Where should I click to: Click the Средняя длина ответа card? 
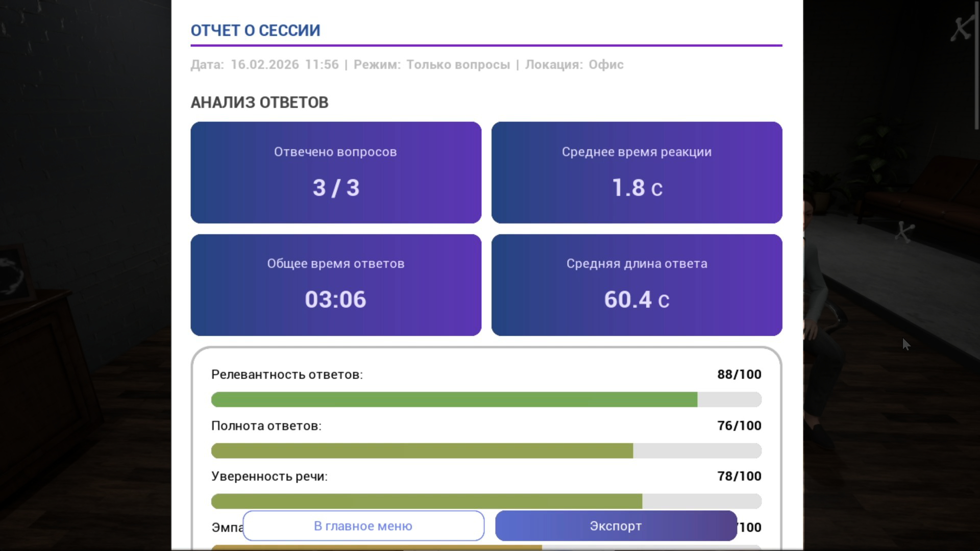click(x=636, y=285)
